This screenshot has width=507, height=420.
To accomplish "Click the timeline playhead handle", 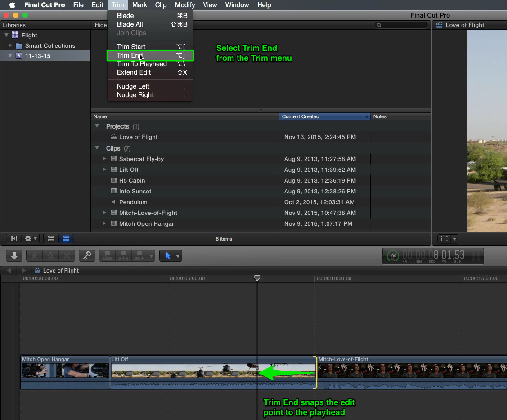I will point(257,278).
